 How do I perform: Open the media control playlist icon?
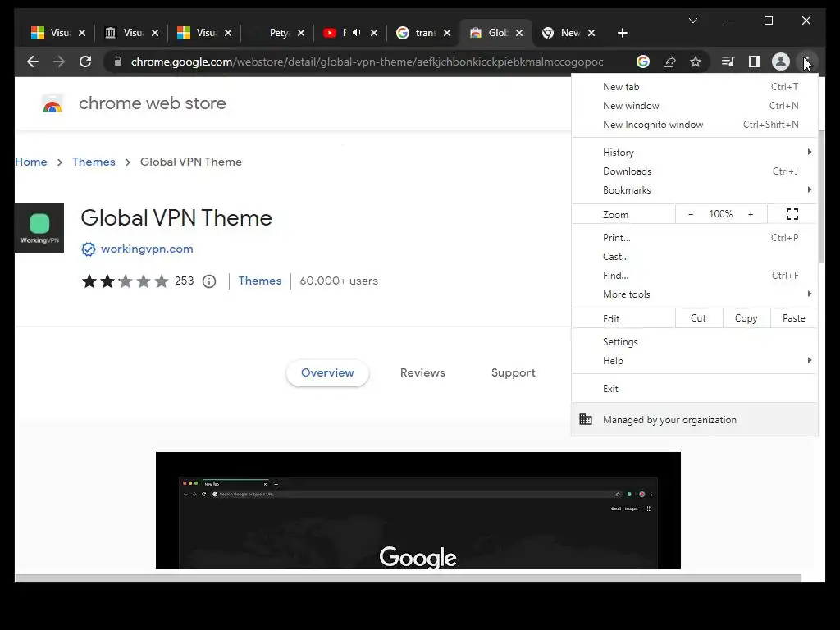(728, 62)
